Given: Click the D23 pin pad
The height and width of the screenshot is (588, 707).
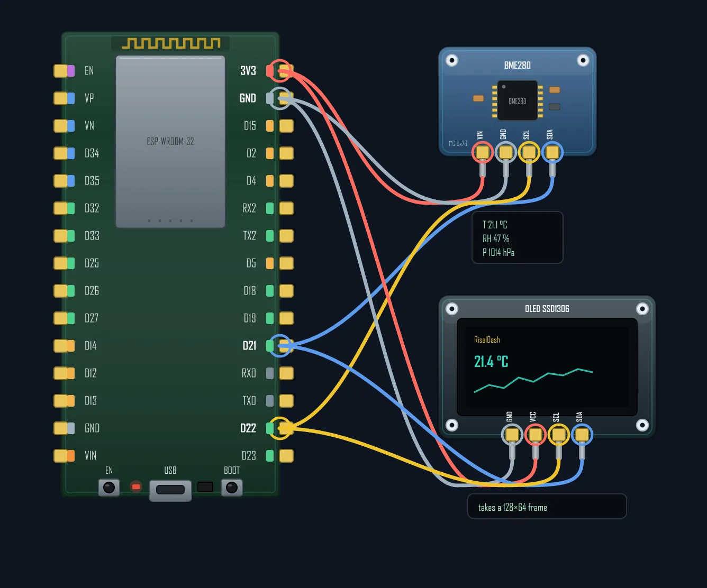Looking at the screenshot, I should point(286,455).
